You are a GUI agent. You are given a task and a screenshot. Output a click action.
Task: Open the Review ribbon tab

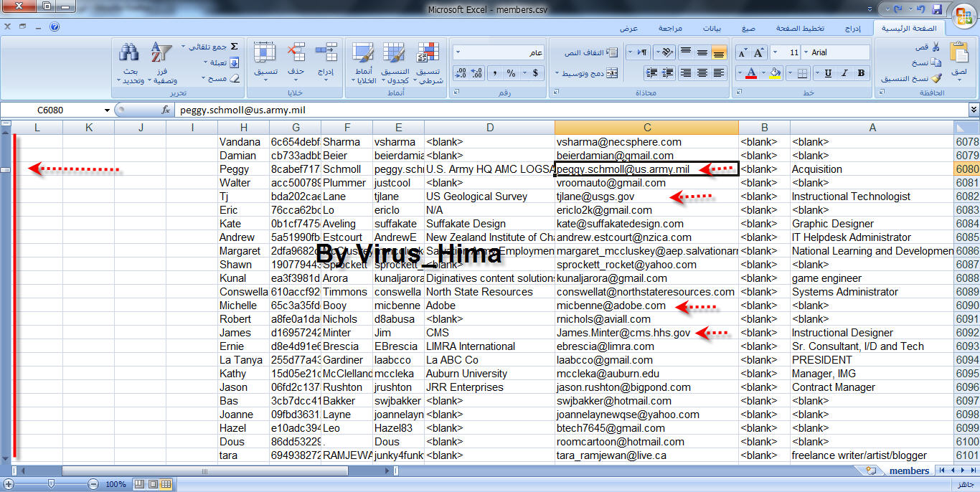coord(670,29)
